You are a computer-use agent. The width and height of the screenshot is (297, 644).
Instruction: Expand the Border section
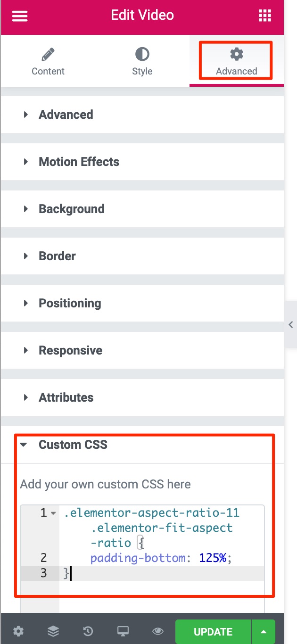point(57,256)
